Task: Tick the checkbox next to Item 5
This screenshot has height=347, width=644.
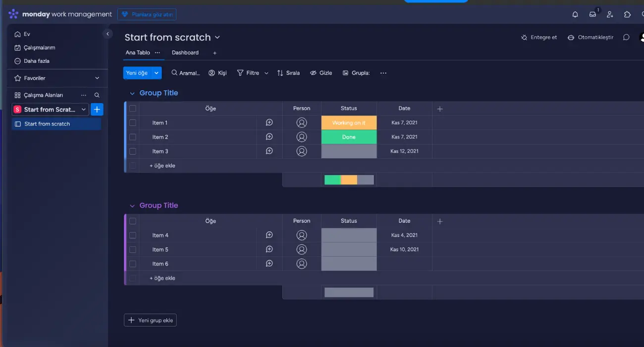Action: [133, 249]
